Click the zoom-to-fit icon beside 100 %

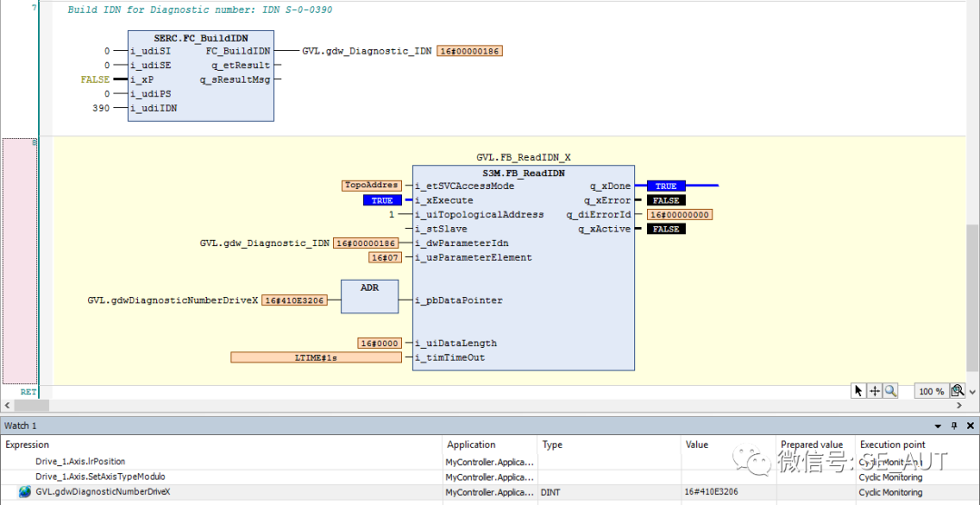956,391
